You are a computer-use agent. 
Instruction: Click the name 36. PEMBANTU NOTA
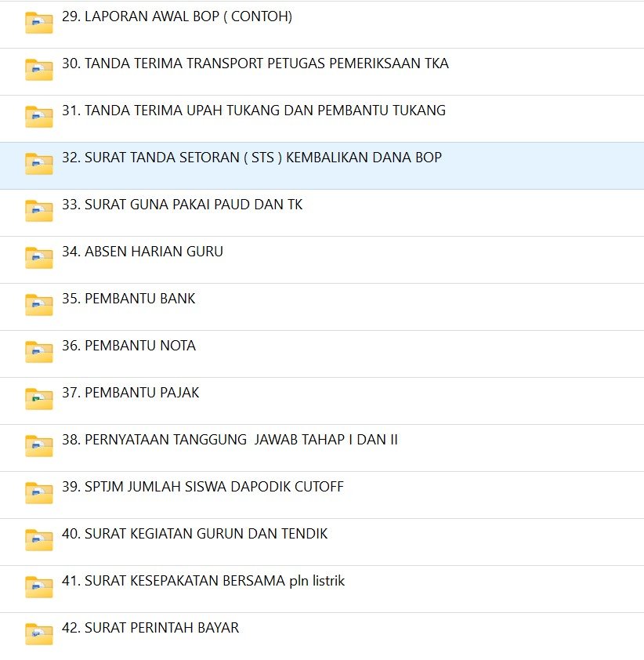pos(128,346)
